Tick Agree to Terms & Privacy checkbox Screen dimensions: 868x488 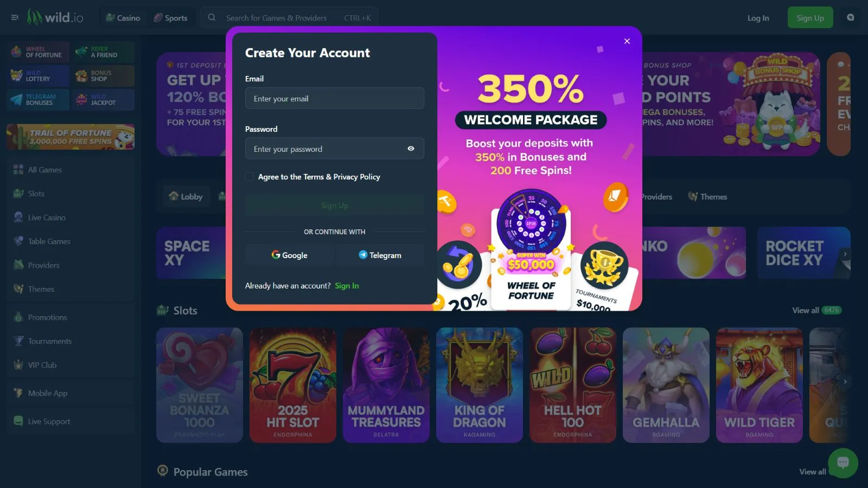[x=250, y=177]
